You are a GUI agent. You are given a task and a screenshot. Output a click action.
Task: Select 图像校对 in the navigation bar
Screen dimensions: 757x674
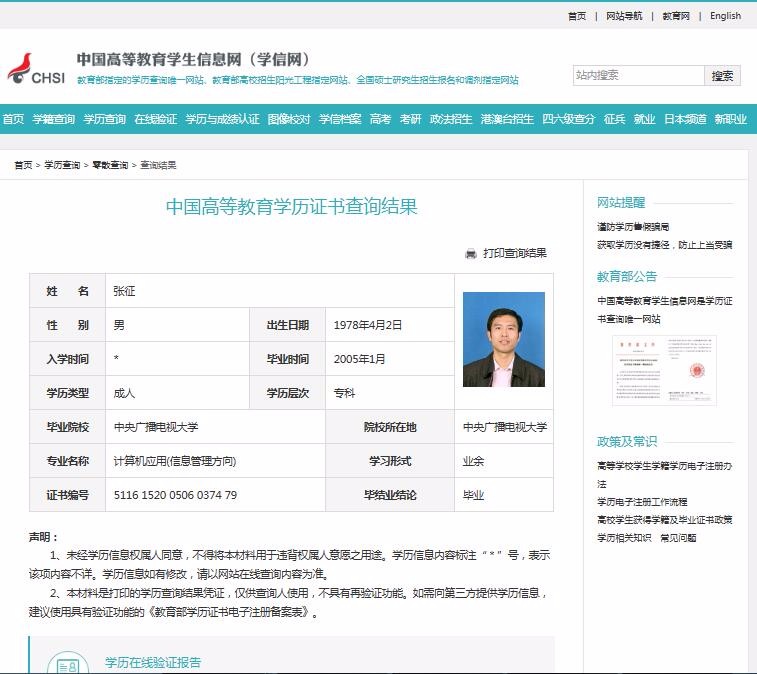point(289,119)
